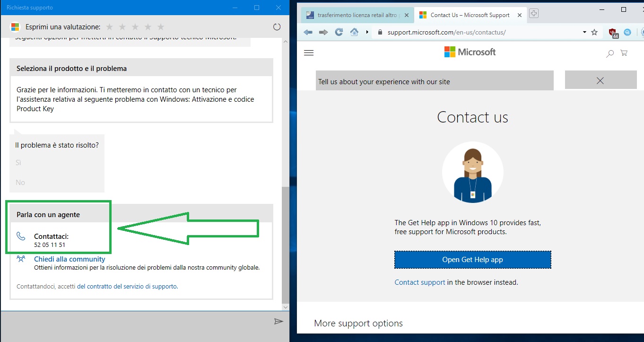
Task: Open the uBlock Origin extension icon
Action: pyautogui.click(x=613, y=33)
